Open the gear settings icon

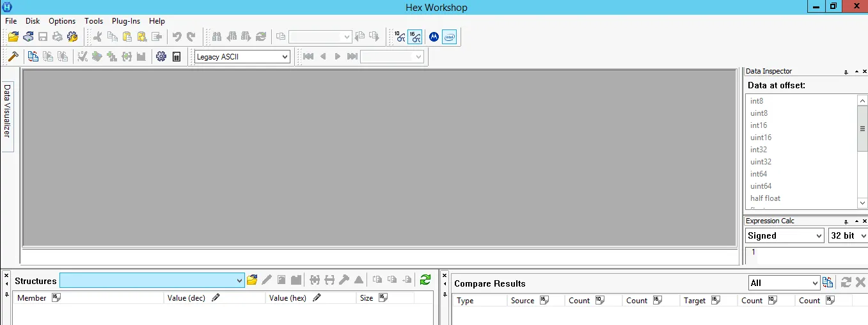point(161,56)
